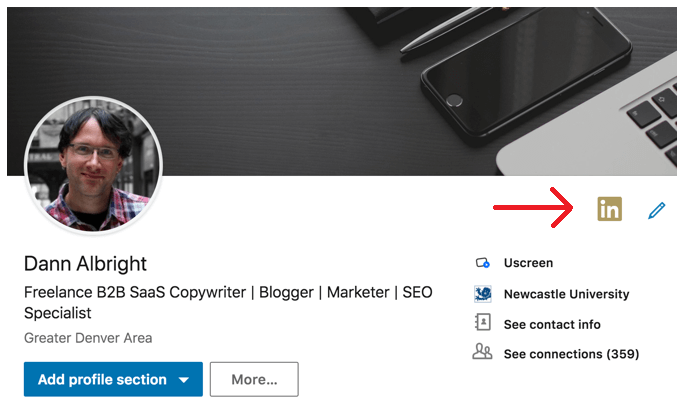Click the contact info address book icon

483,322
